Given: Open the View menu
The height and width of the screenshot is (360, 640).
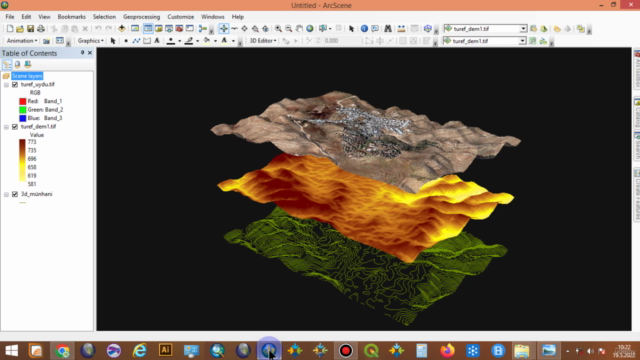Looking at the screenshot, I should (x=44, y=17).
